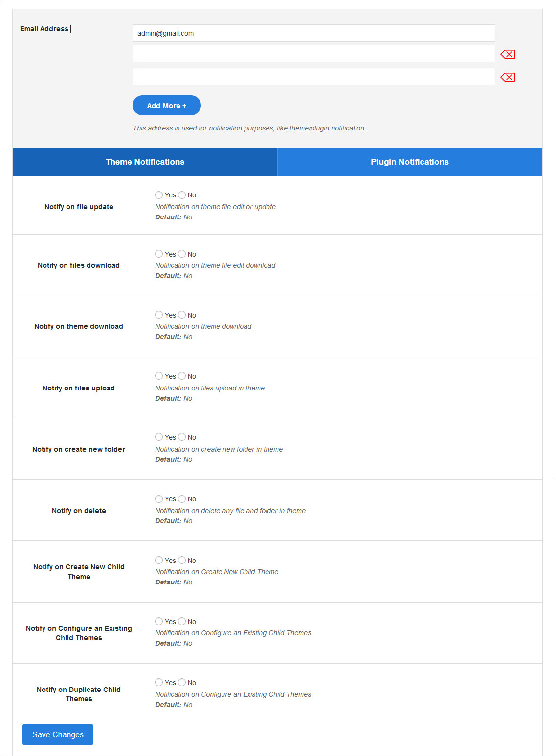Focus the second empty email input
The image size is (556, 756).
(313, 54)
